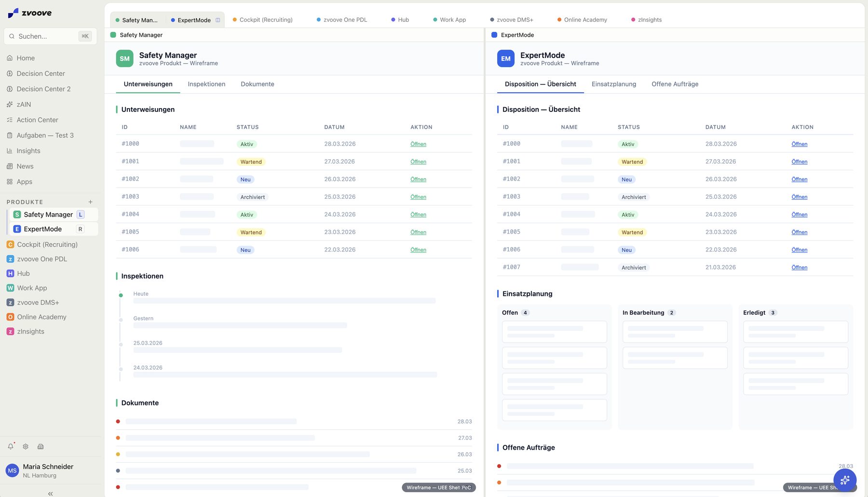
Task: Click the Archiviert status of #1003 in Disposition
Action: pos(634,197)
